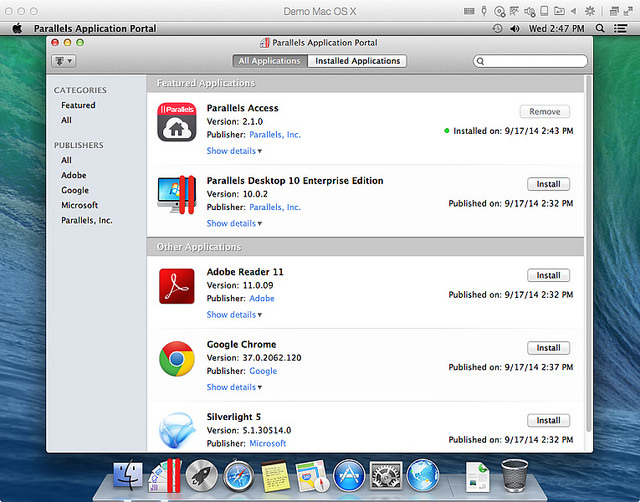The width and height of the screenshot is (640, 502).
Task: Filter by Parallels, Inc. in sidebar
Action: click(x=87, y=220)
